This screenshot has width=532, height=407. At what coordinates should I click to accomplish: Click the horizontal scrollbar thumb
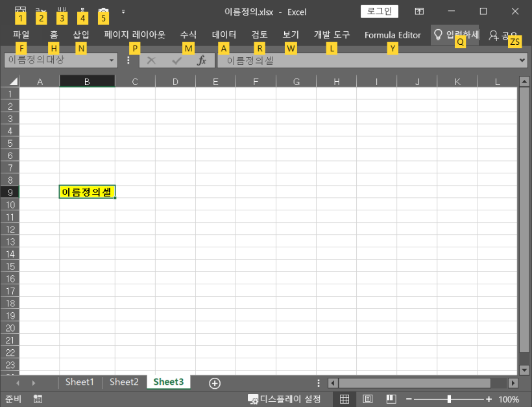pyautogui.click(x=415, y=383)
